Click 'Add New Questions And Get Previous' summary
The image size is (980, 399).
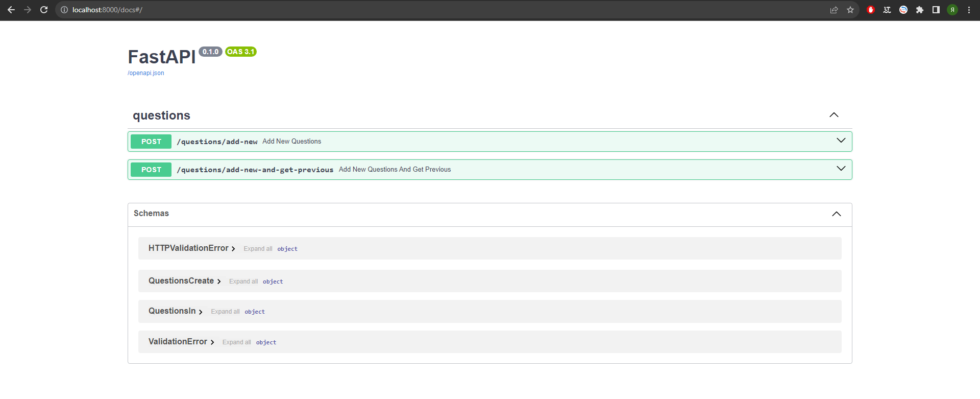click(395, 170)
